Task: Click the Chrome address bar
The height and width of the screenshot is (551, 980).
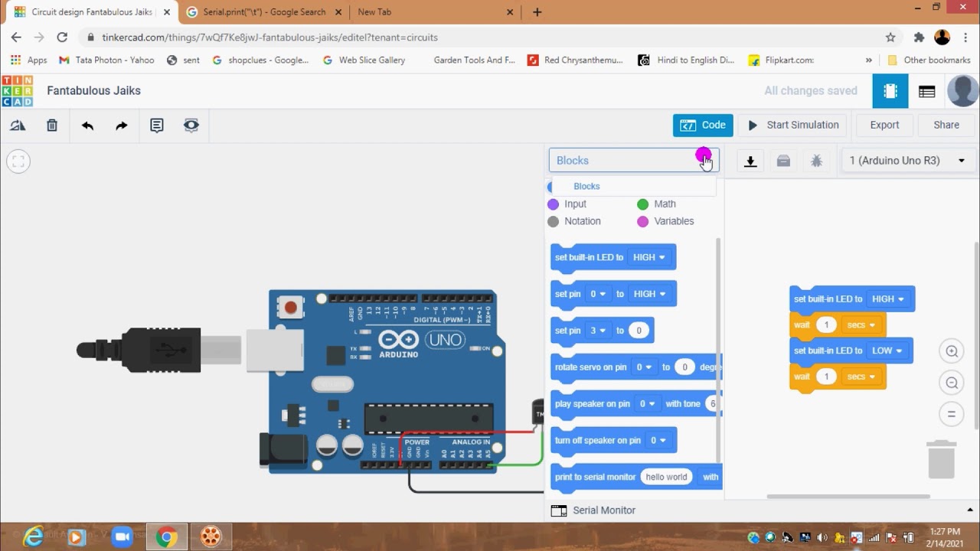Action: tap(490, 37)
